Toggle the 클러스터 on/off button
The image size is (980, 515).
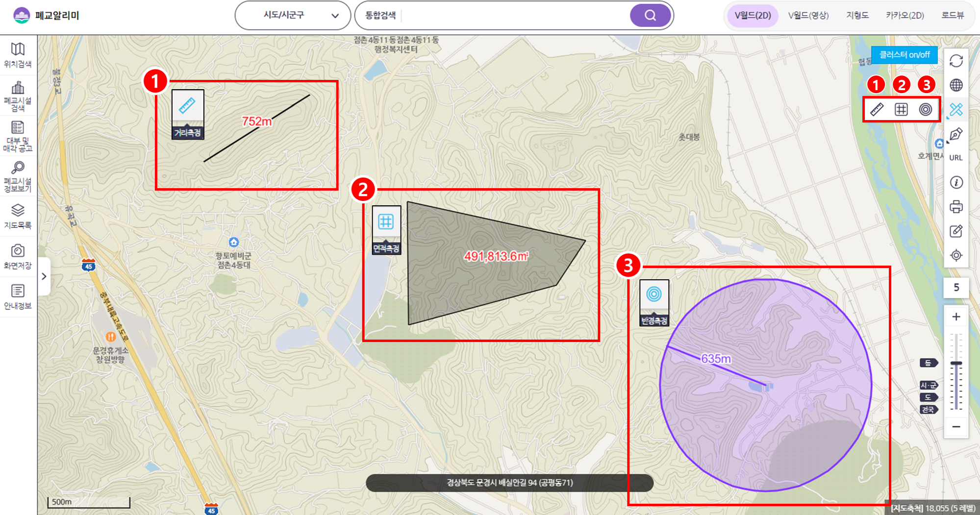pyautogui.click(x=904, y=55)
